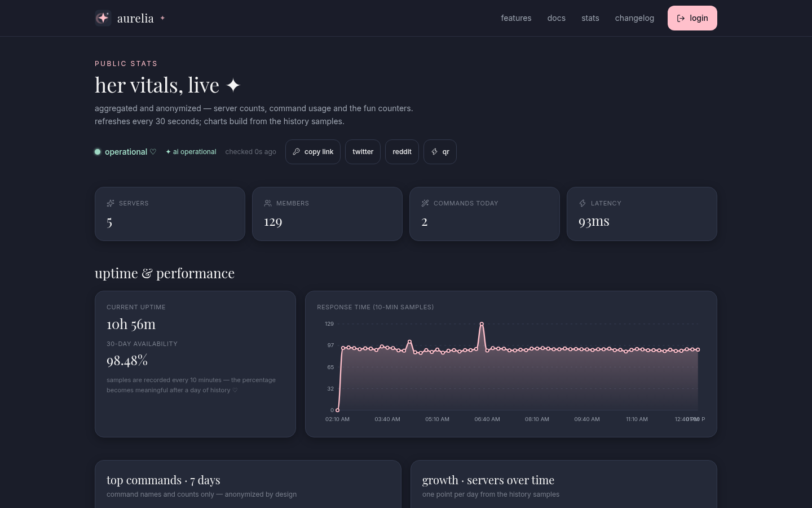Click the aurelia sparkle logo icon

(103, 18)
